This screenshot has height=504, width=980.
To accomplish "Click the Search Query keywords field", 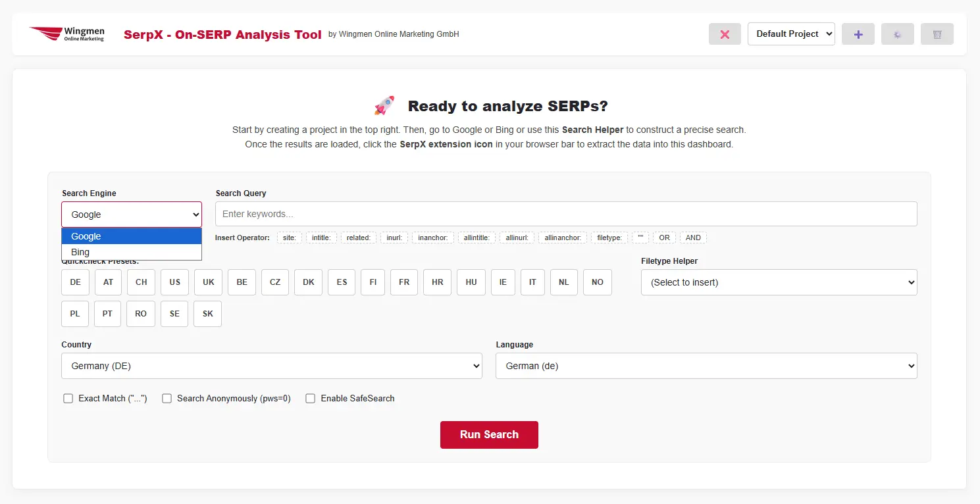I will point(566,214).
